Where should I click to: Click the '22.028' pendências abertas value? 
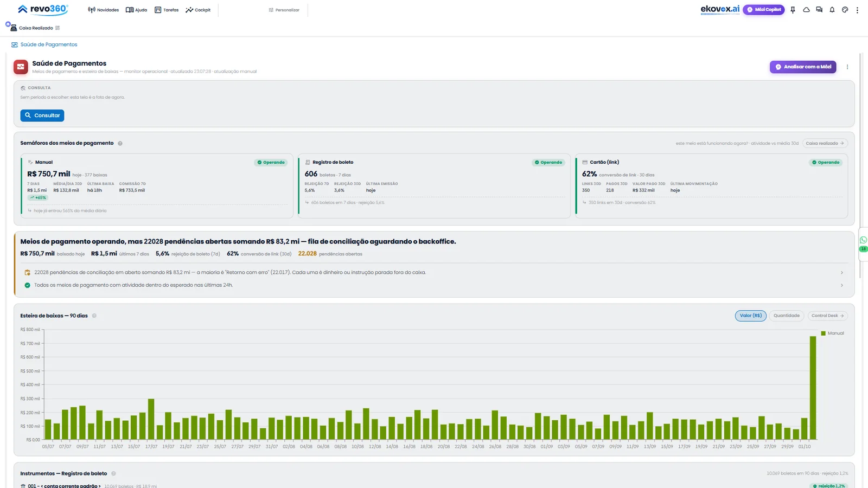[307, 254]
